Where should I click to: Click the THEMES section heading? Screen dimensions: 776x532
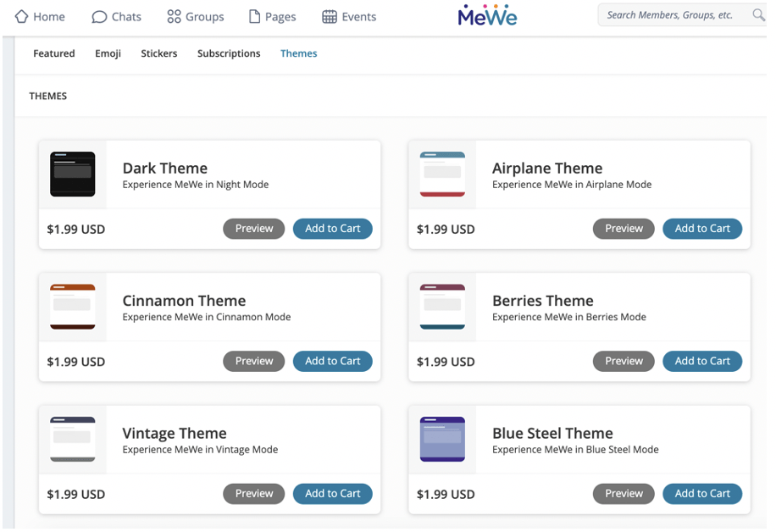[48, 96]
